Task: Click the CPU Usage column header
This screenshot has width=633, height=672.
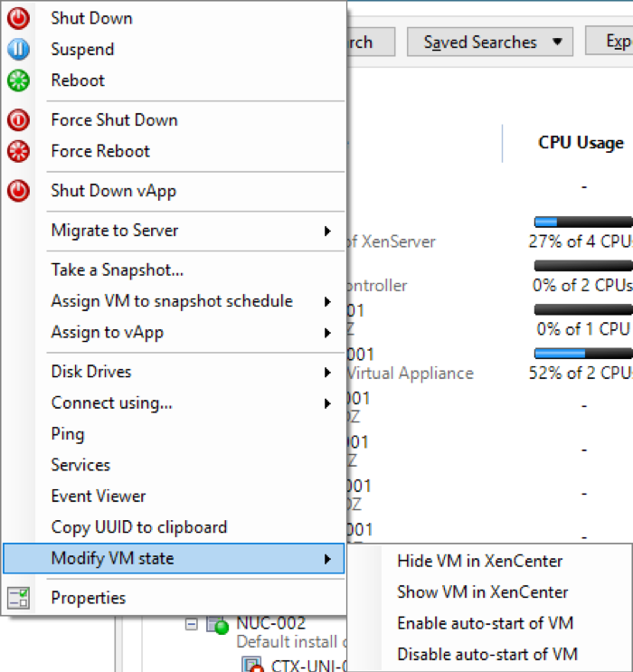Action: [581, 143]
